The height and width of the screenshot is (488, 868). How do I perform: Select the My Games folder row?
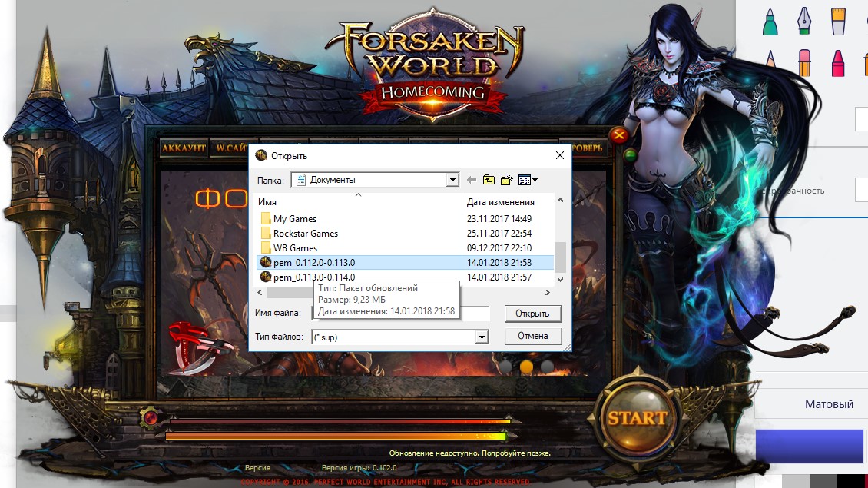click(404, 219)
